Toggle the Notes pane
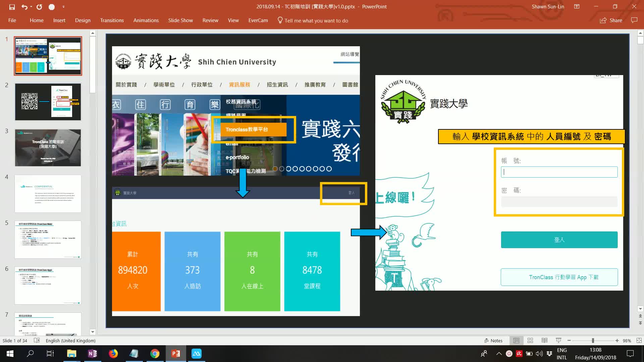This screenshot has height=362, width=644. (x=493, y=341)
